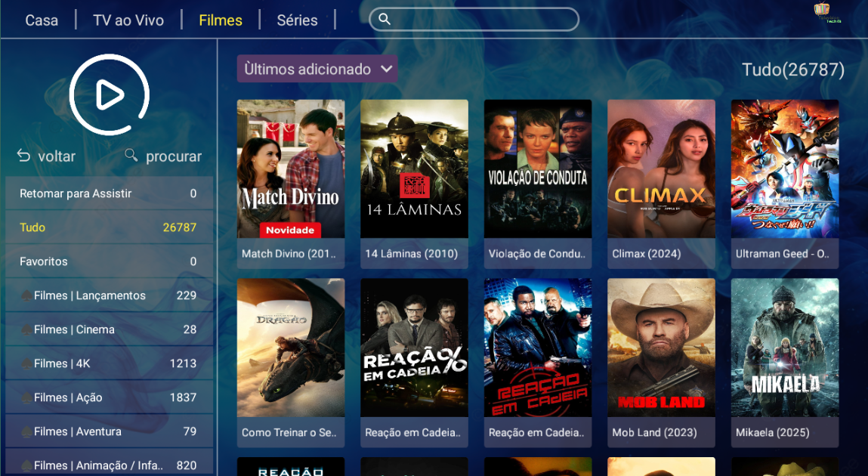Go to the Casa tab

click(42, 20)
